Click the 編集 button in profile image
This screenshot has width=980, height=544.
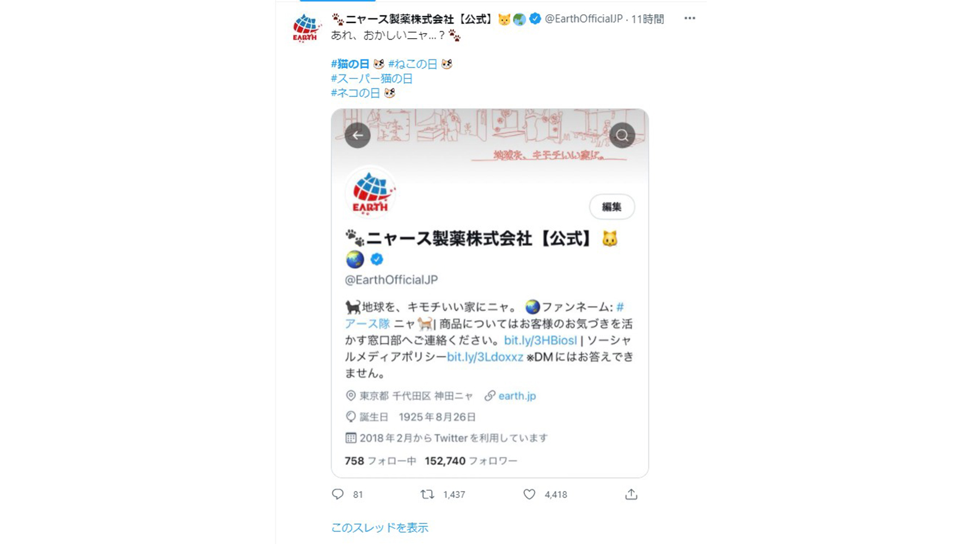(612, 207)
